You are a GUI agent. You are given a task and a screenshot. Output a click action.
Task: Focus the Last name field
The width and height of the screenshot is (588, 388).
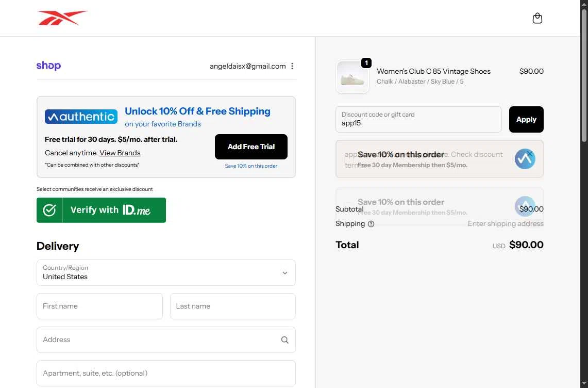tap(232, 306)
